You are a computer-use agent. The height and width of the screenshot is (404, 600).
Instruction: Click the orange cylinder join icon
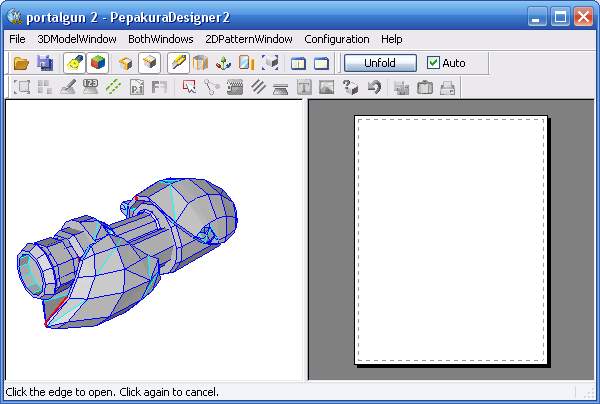pyautogui.click(x=200, y=63)
